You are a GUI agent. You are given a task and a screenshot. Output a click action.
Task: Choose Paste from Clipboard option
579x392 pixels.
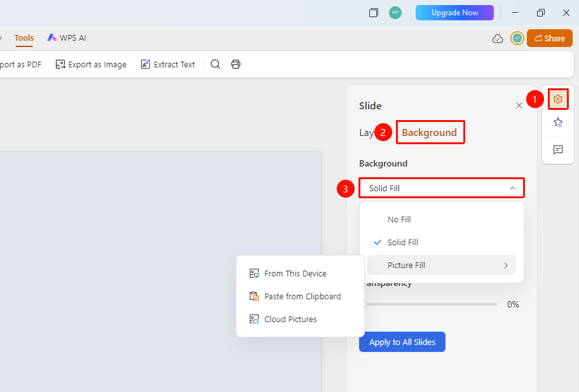point(300,297)
